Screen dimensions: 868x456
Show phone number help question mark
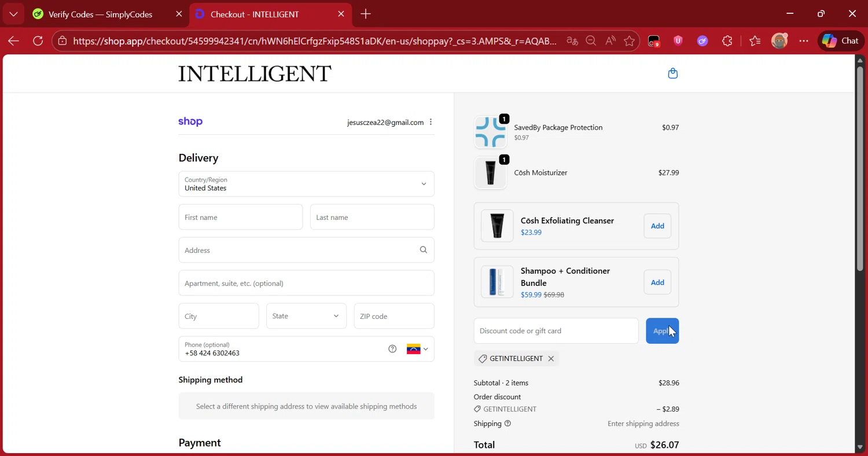coord(392,349)
